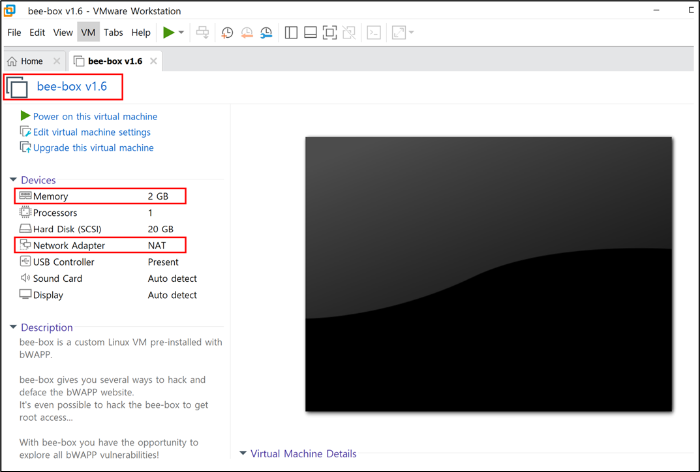Enter full screen mode icon
The height and width of the screenshot is (472, 700).
click(330, 33)
